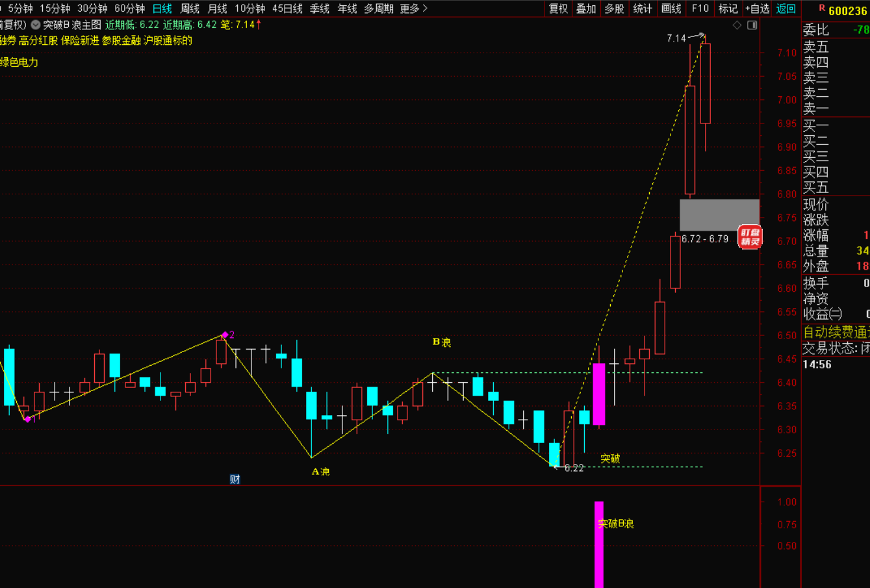Select the 60分钟 period tab
The image size is (870, 588).
click(x=129, y=8)
